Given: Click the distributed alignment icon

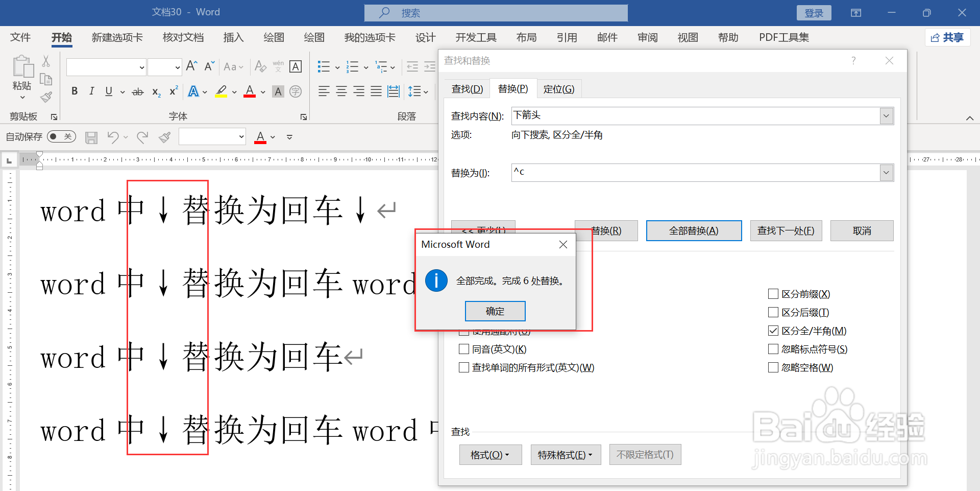Looking at the screenshot, I should 394,91.
